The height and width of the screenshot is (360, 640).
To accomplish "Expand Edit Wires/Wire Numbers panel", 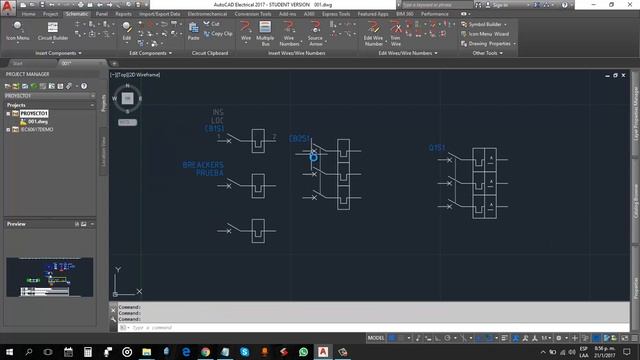I will [x=408, y=53].
